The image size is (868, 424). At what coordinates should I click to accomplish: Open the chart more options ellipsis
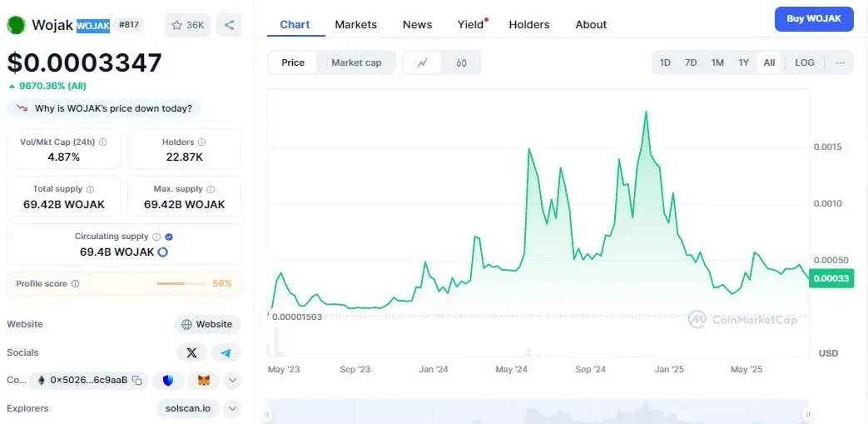pos(840,62)
